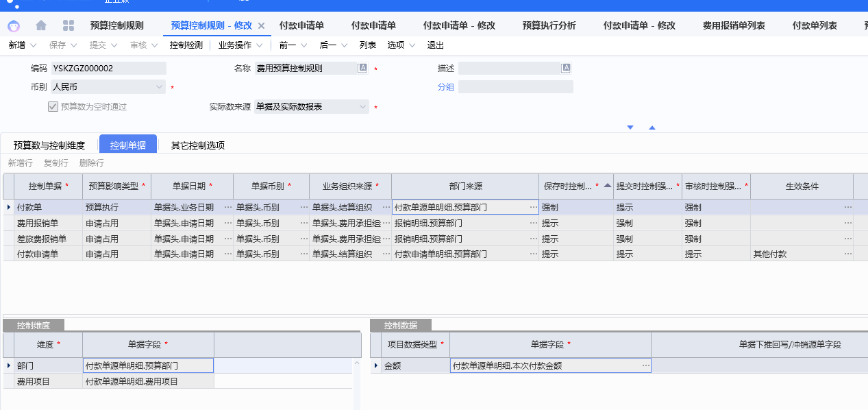Open 预算数与控制维度 tab
The image size is (868, 410).
click(x=49, y=145)
